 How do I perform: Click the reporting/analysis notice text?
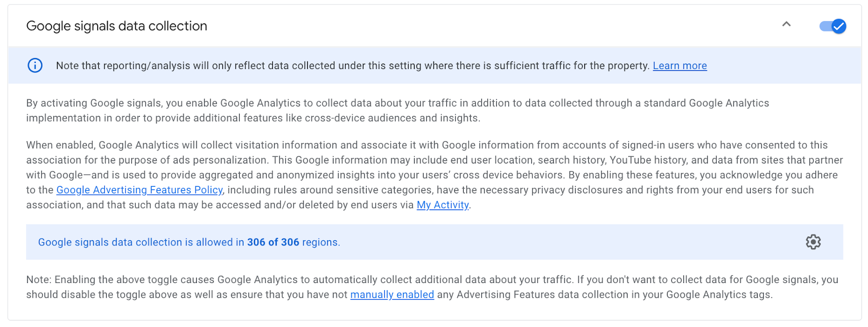click(x=271, y=66)
